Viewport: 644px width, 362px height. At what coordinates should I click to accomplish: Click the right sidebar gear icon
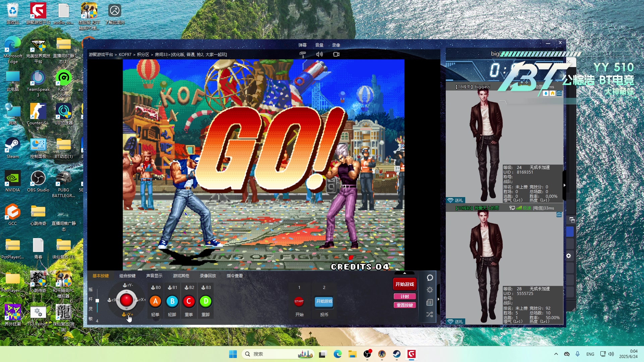(569, 256)
